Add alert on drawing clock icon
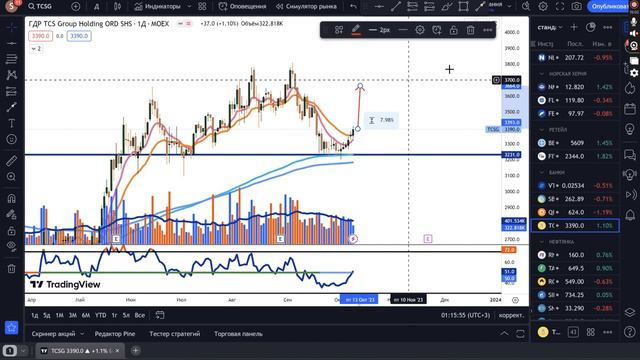The width and height of the screenshot is (640, 360). (x=437, y=30)
